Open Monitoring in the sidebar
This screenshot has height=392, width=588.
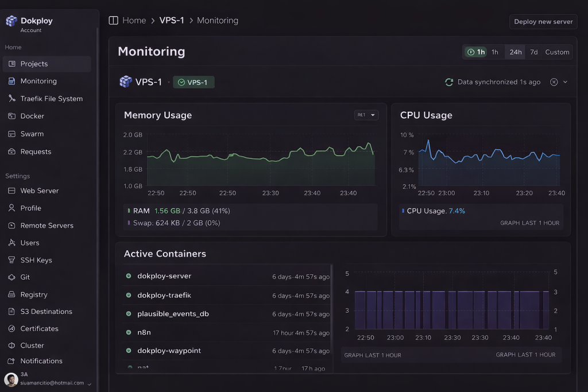tap(38, 81)
